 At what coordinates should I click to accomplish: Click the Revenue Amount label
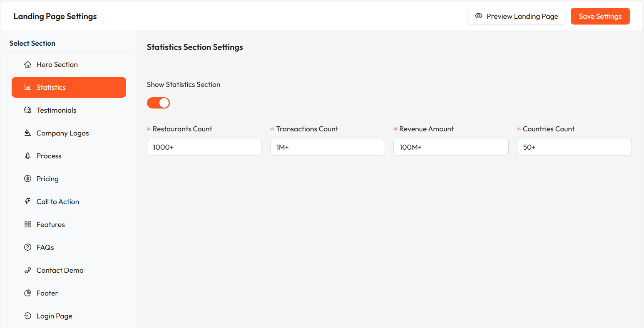point(427,129)
